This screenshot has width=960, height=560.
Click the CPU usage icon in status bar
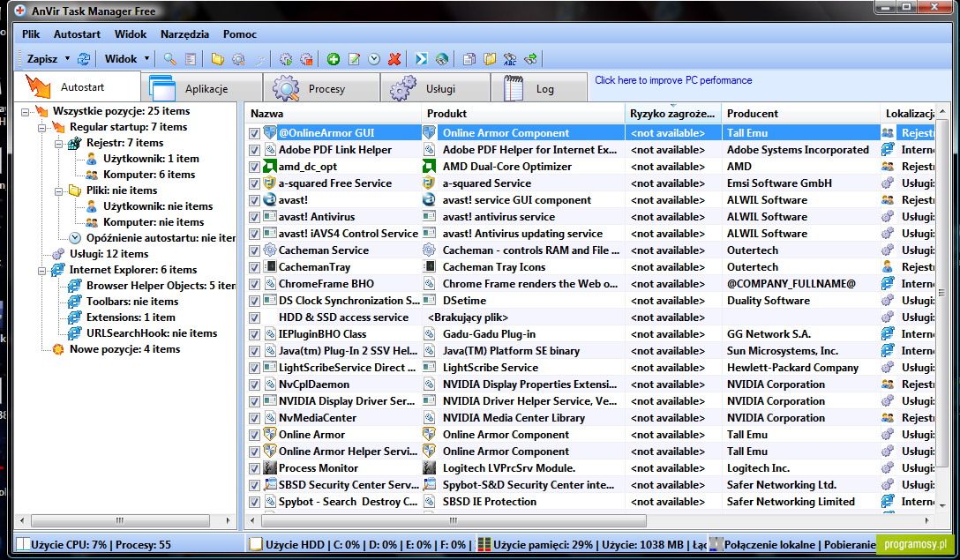[x=23, y=544]
